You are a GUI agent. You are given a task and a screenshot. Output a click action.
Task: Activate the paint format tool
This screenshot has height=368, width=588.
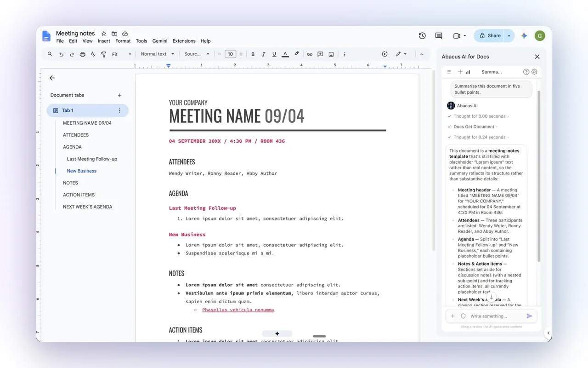(x=103, y=54)
